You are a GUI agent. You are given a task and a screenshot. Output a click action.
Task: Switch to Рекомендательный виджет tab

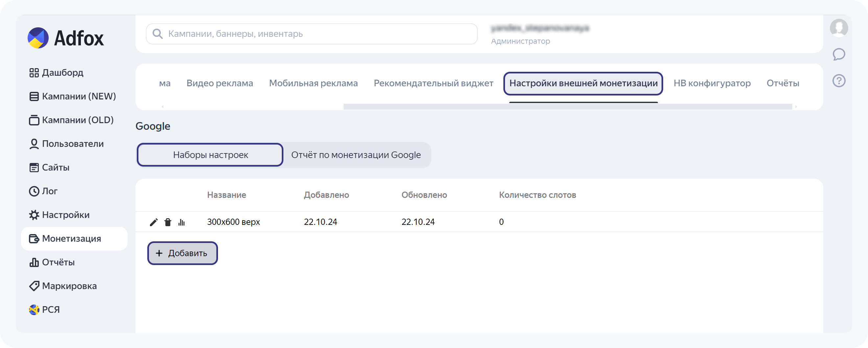[x=433, y=83]
